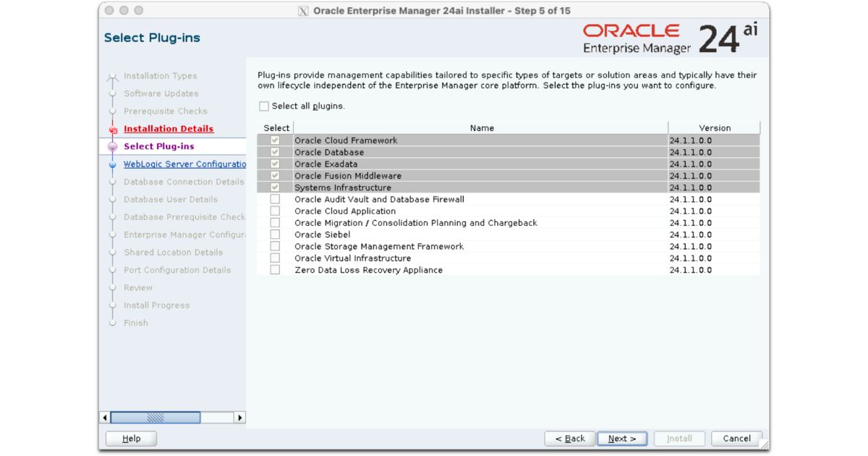Click the Help button
This screenshot has height=456, width=868.
[x=131, y=439]
